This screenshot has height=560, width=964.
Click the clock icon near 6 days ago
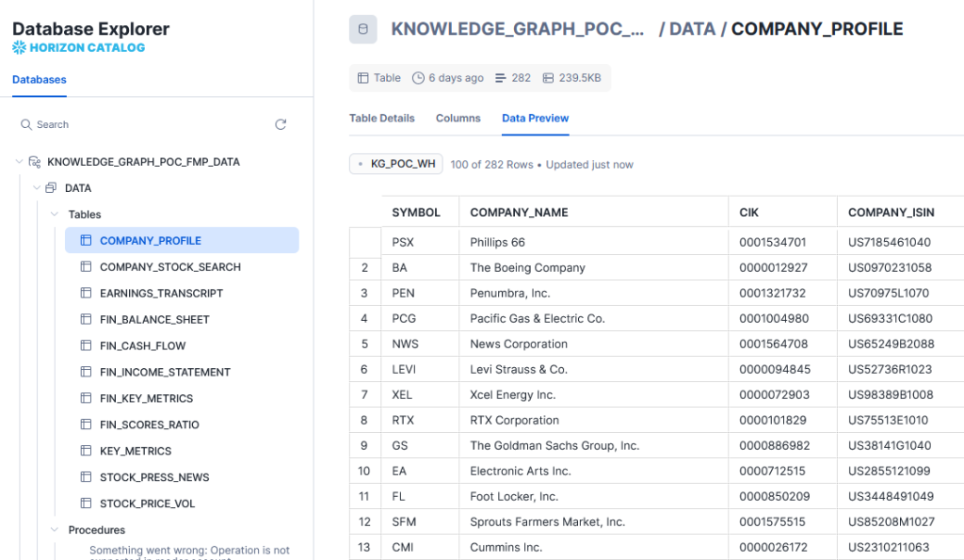(418, 78)
